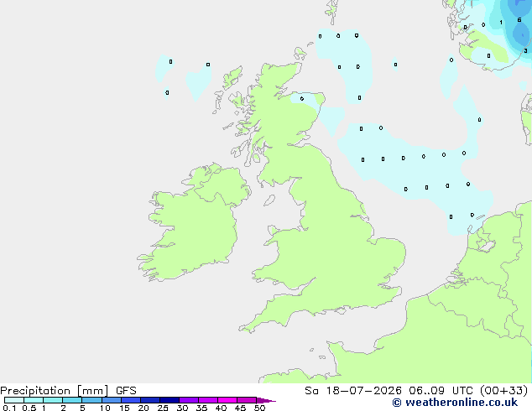
Task: Select the 20–25 mm dark blue legend swatch
Action: 150,400
